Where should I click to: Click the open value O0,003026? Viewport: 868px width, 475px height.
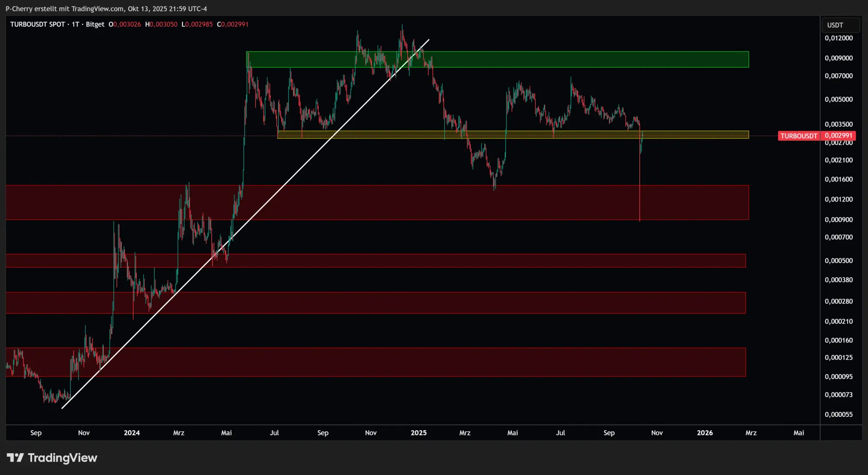(x=125, y=24)
